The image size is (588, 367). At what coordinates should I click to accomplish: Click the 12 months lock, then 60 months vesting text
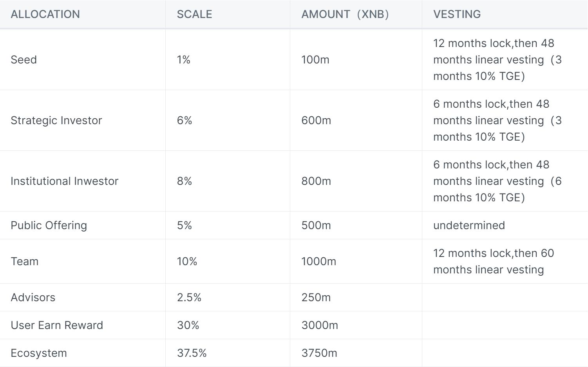point(494,262)
